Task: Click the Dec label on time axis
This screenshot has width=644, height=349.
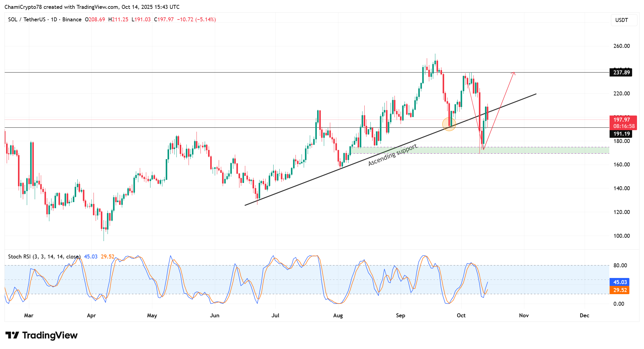Action: (584, 315)
